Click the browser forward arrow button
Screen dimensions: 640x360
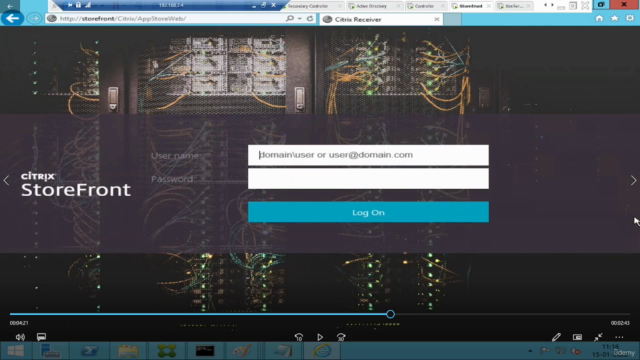pos(34,18)
